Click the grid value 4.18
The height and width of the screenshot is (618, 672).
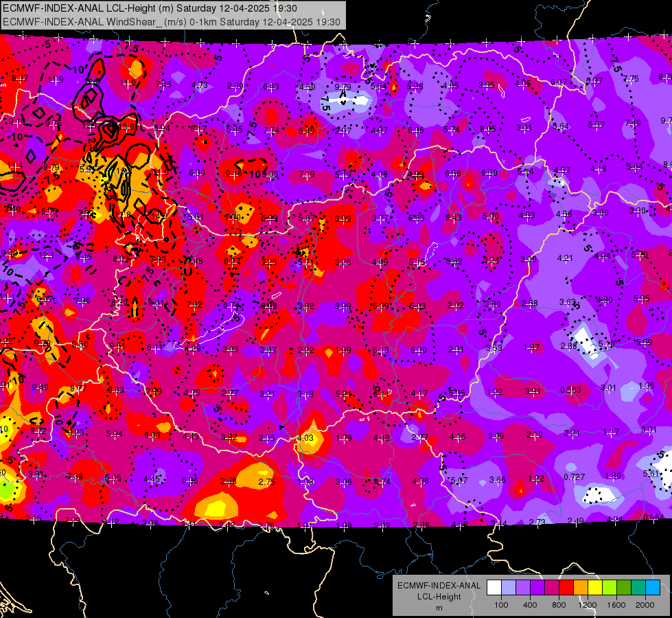point(599,168)
